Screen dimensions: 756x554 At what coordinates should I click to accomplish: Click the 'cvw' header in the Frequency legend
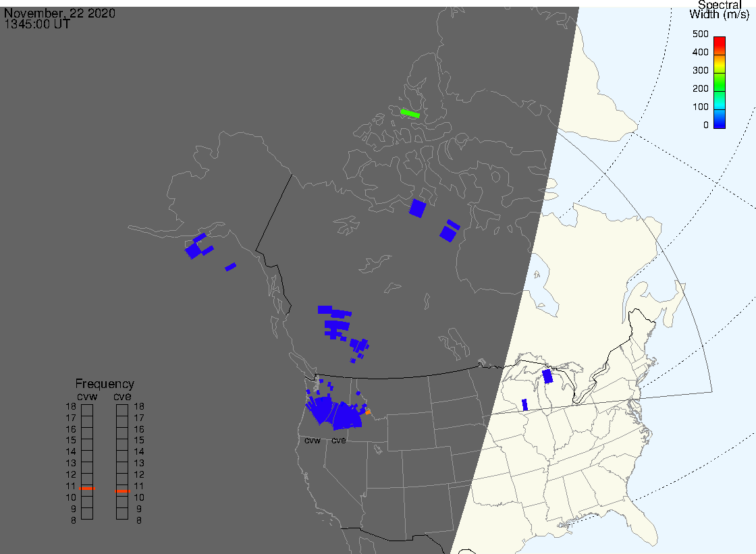pyautogui.click(x=87, y=396)
